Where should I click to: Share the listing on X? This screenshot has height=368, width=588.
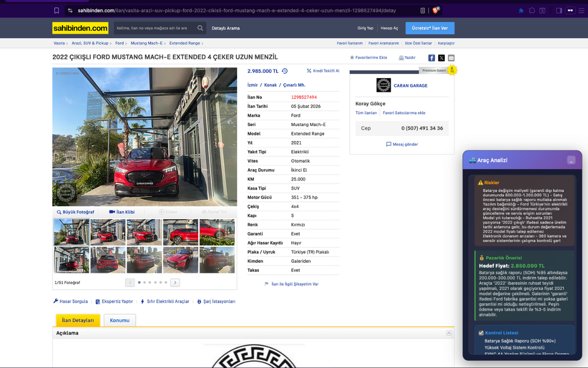point(441,58)
